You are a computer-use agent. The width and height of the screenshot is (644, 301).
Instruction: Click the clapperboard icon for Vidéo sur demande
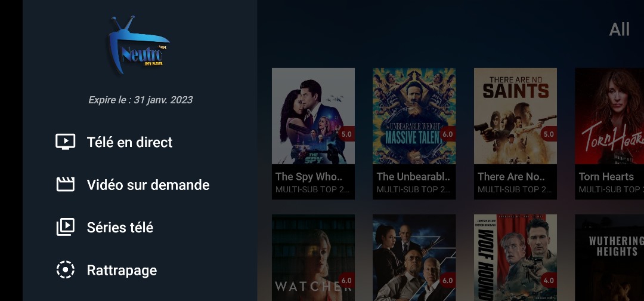tap(66, 184)
